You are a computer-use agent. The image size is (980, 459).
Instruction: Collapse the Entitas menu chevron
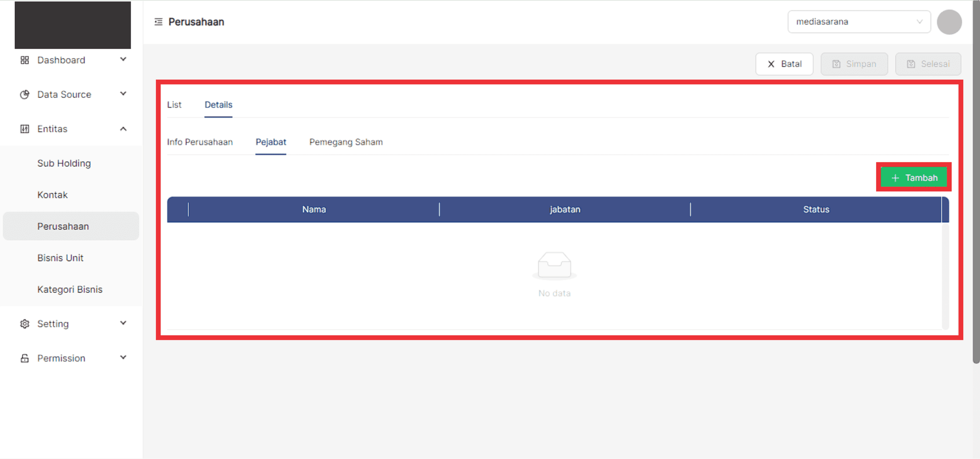tap(123, 129)
